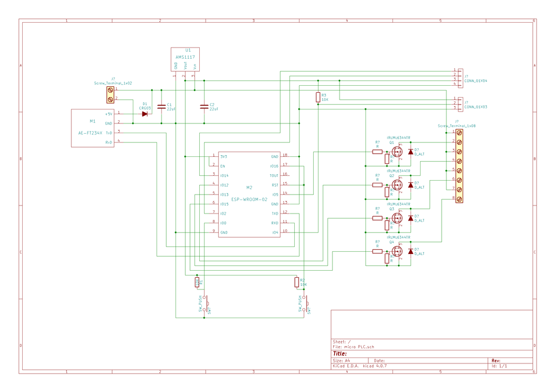The image size is (555, 392).
Task: Click the IO2 pin label on ESP-WROOM-02
Action: point(223,214)
